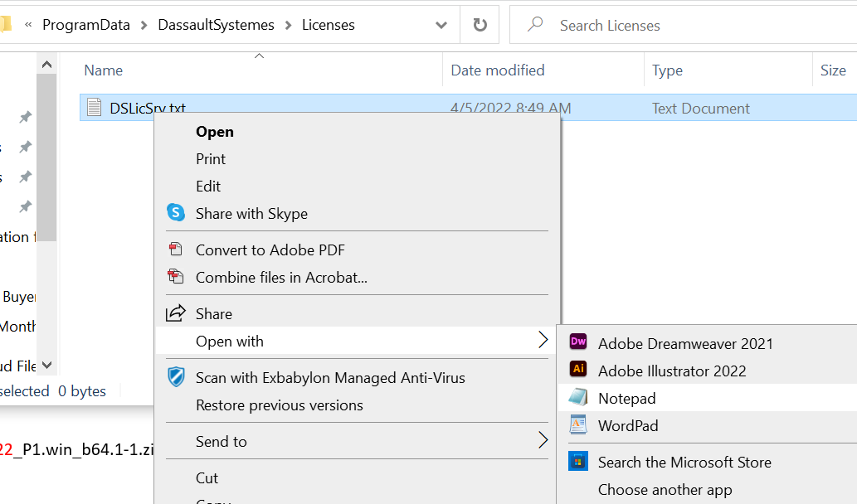Open the Send to submenu
This screenshot has height=504, width=857.
click(x=222, y=441)
